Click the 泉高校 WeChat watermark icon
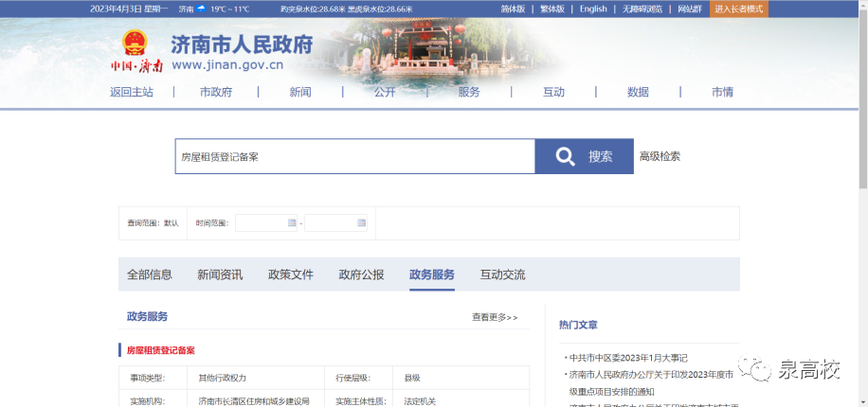868x407 pixels. pos(760,369)
